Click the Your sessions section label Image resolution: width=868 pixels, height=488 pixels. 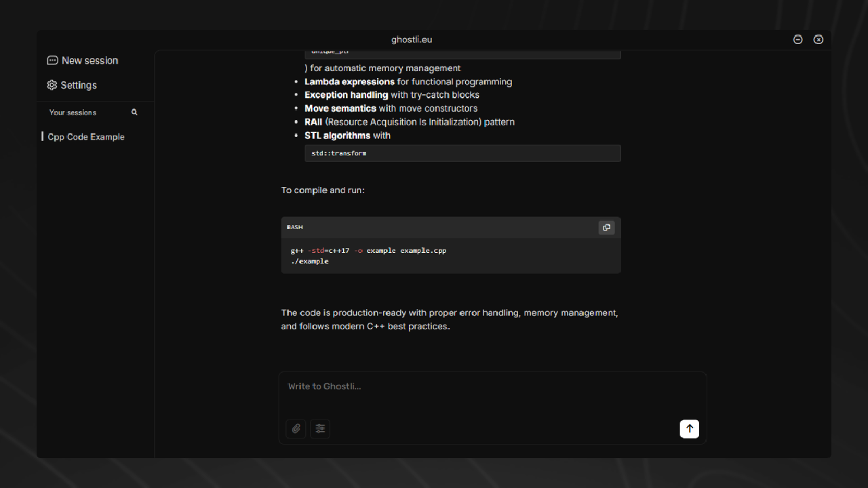point(73,112)
